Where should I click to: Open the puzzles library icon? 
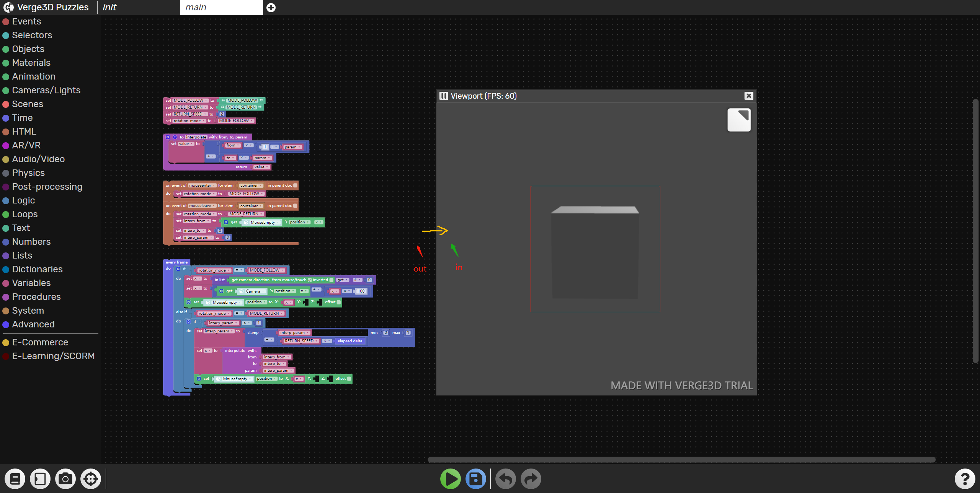pos(15,479)
